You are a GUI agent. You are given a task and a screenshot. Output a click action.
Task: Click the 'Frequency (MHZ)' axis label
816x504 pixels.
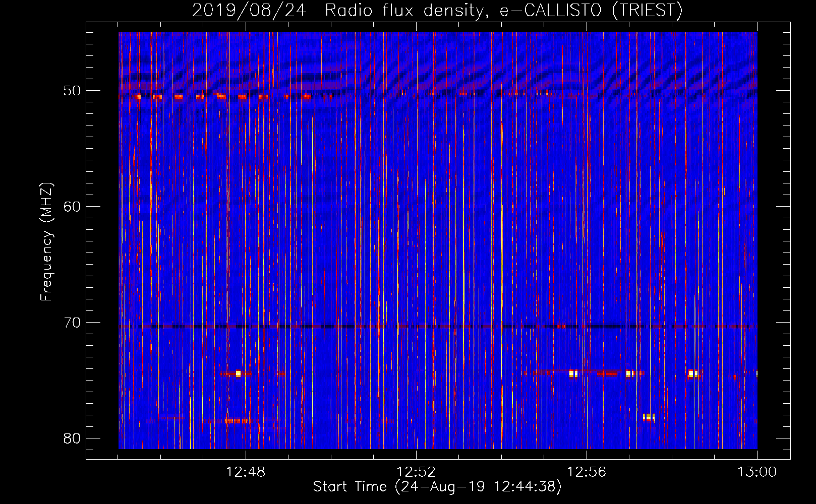point(46,242)
